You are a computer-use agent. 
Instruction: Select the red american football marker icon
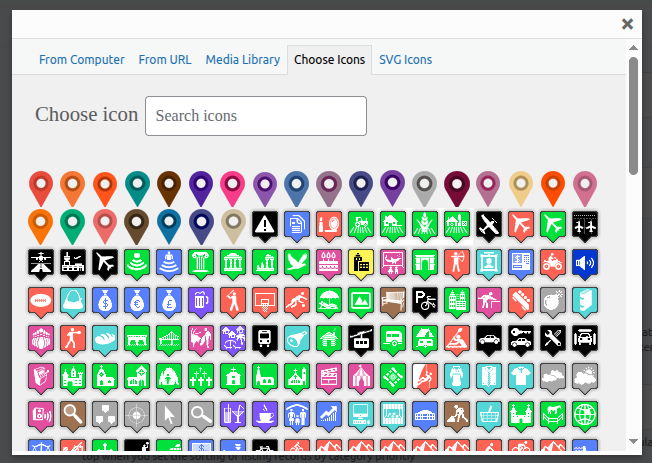(x=41, y=303)
